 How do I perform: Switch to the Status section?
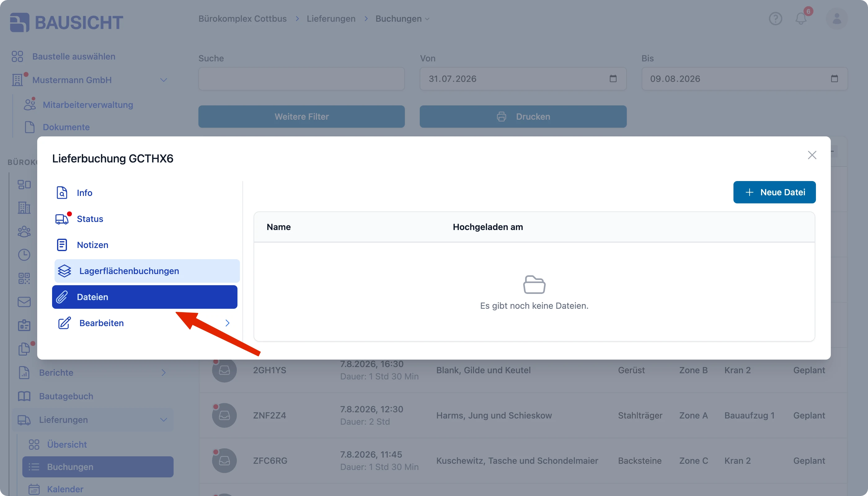point(145,219)
